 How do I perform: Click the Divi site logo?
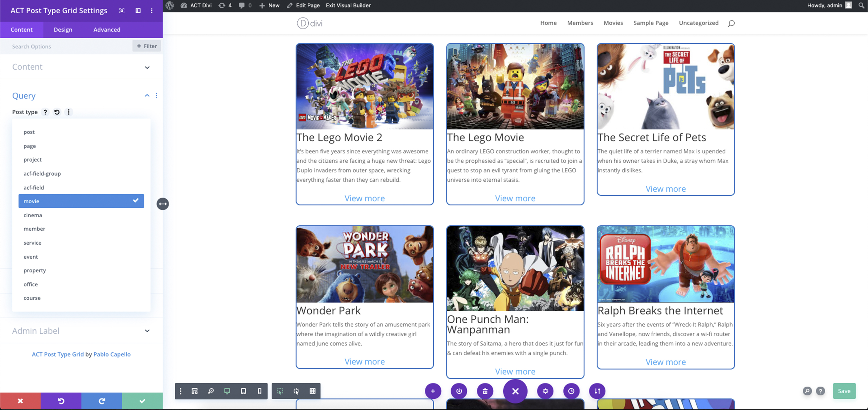click(x=310, y=23)
